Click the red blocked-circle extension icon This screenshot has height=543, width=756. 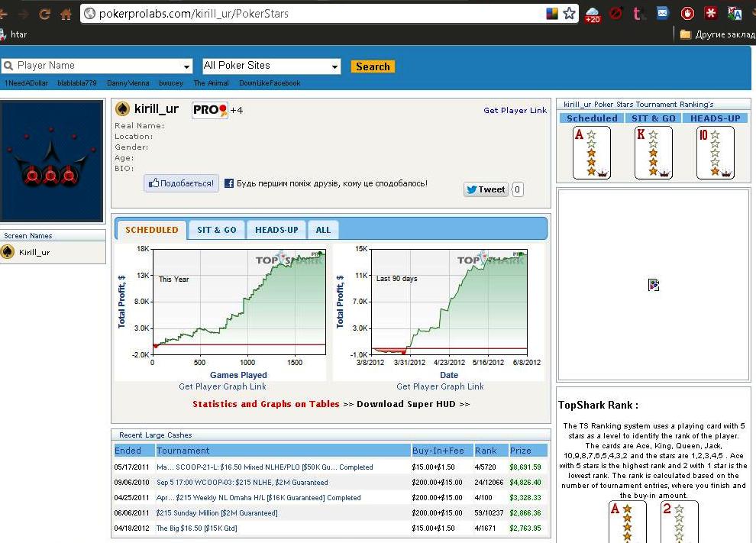point(615,13)
